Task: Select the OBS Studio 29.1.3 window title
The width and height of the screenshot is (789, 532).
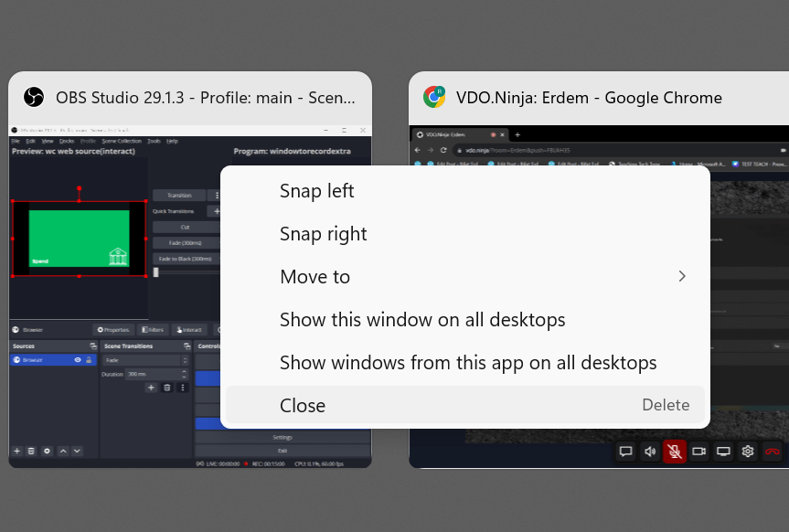Action: click(206, 98)
